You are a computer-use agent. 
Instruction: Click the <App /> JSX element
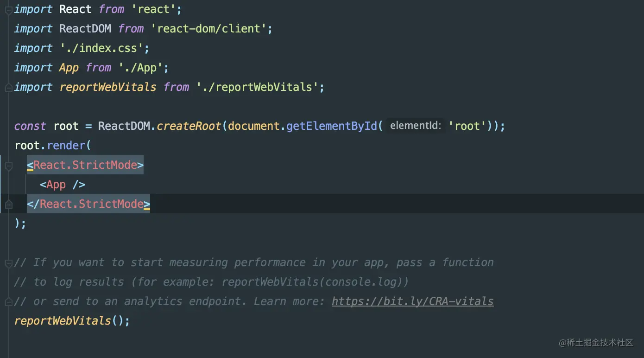click(63, 185)
